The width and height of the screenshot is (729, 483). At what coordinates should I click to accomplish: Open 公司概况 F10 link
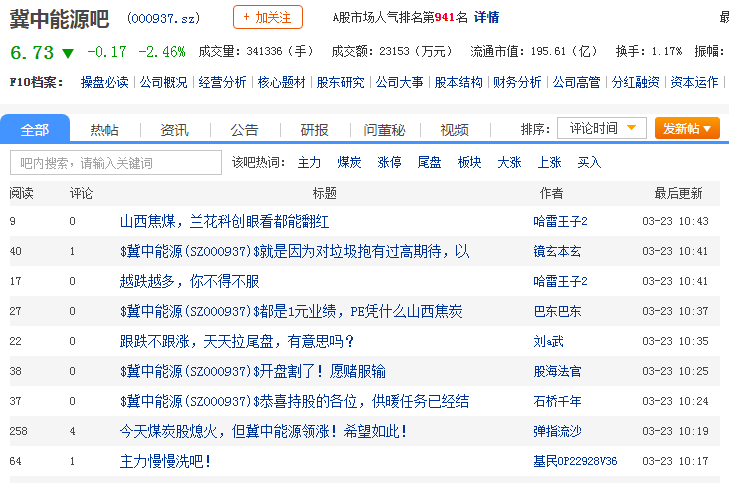(x=164, y=82)
